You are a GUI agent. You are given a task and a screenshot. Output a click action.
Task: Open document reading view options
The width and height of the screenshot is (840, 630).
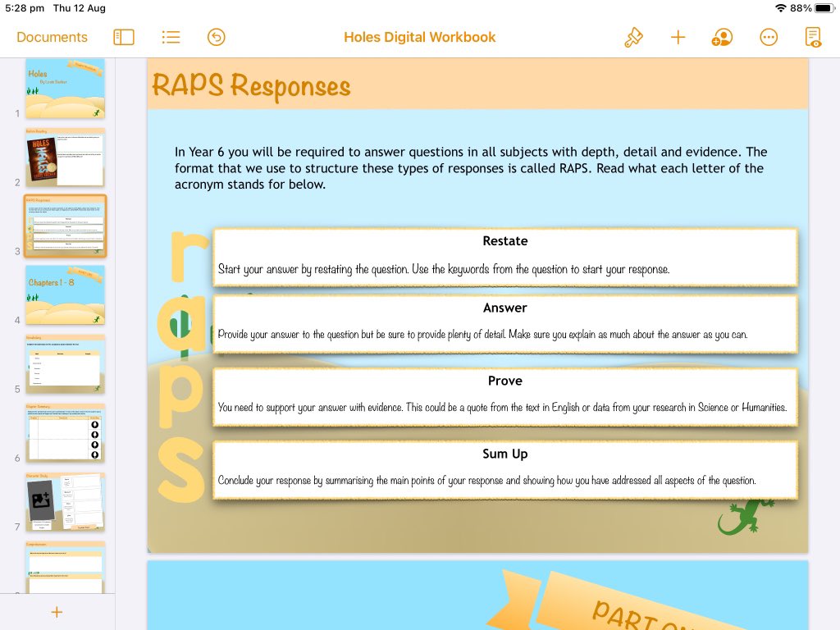click(813, 37)
